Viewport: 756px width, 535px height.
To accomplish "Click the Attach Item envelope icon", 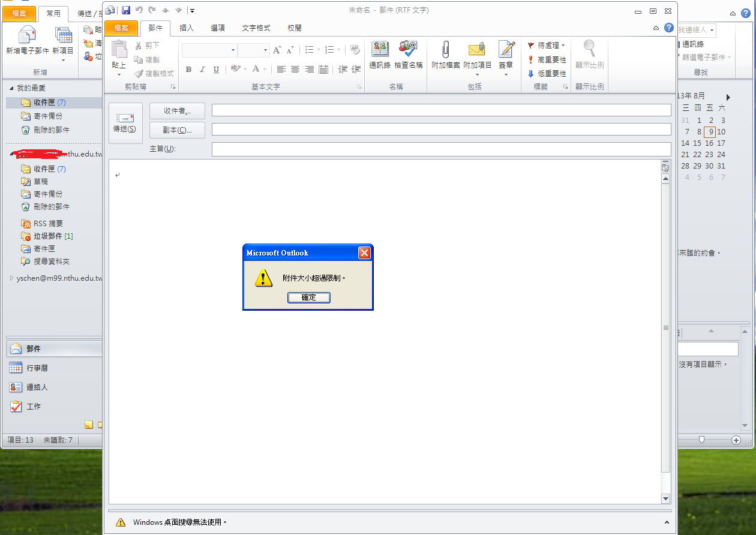I will [477, 50].
